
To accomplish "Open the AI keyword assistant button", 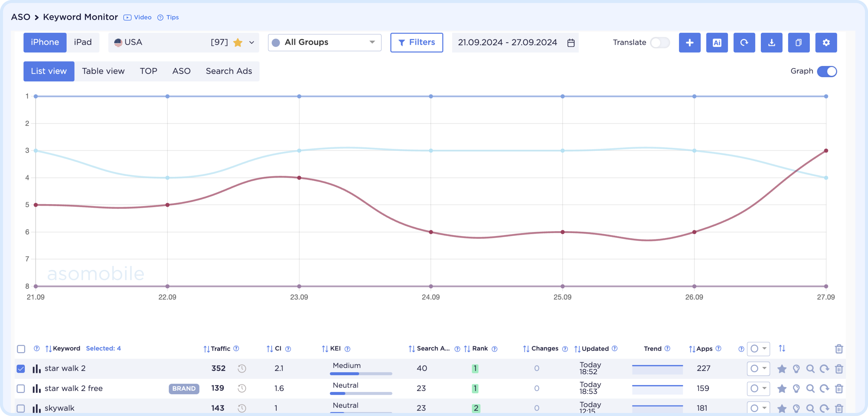I will [x=717, y=42].
